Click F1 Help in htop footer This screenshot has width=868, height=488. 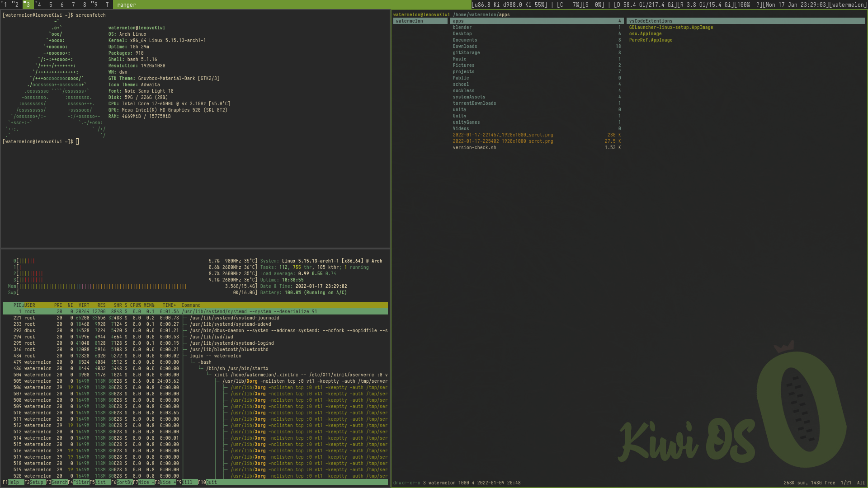point(14,483)
